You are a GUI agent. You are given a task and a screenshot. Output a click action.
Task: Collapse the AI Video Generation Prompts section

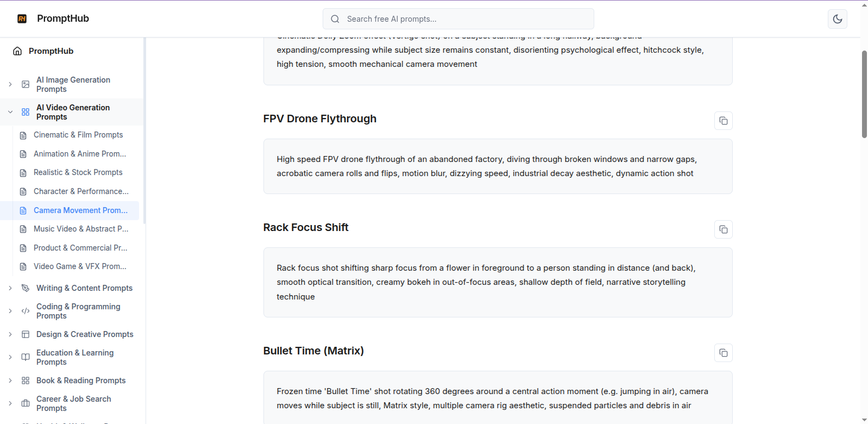(10, 112)
